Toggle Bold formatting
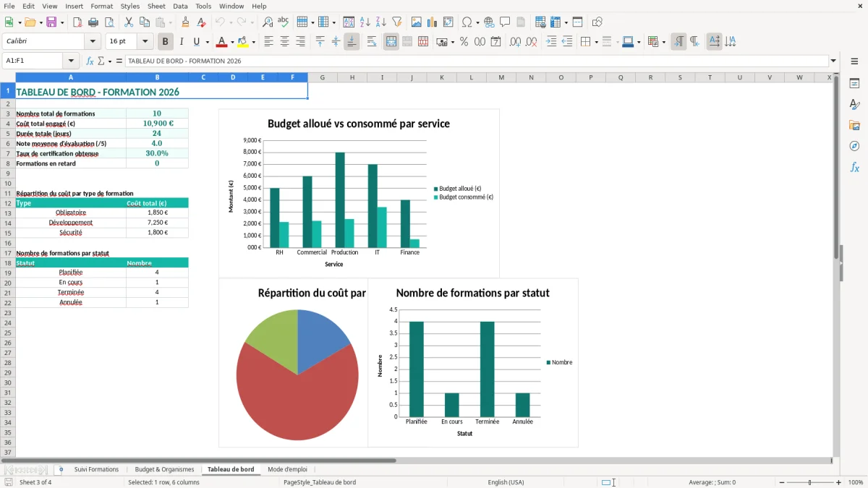 pyautogui.click(x=166, y=42)
